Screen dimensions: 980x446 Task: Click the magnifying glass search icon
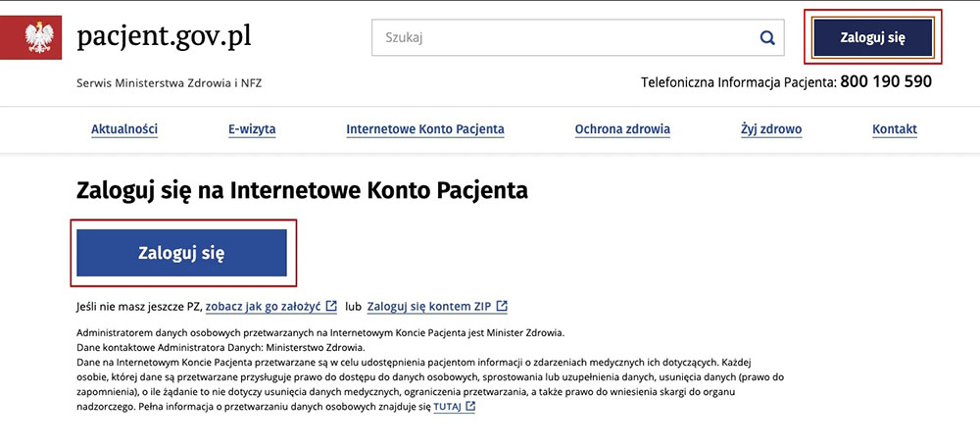click(x=767, y=37)
